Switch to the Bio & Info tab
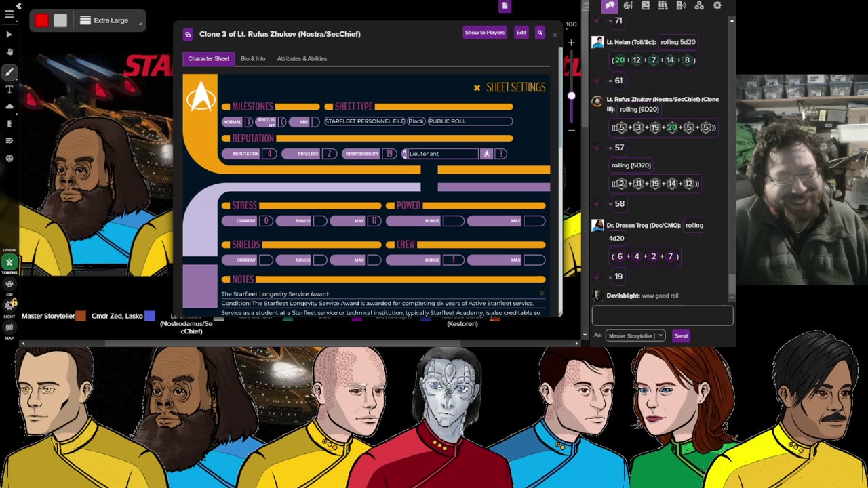This screenshot has height=488, width=868. click(253, 59)
